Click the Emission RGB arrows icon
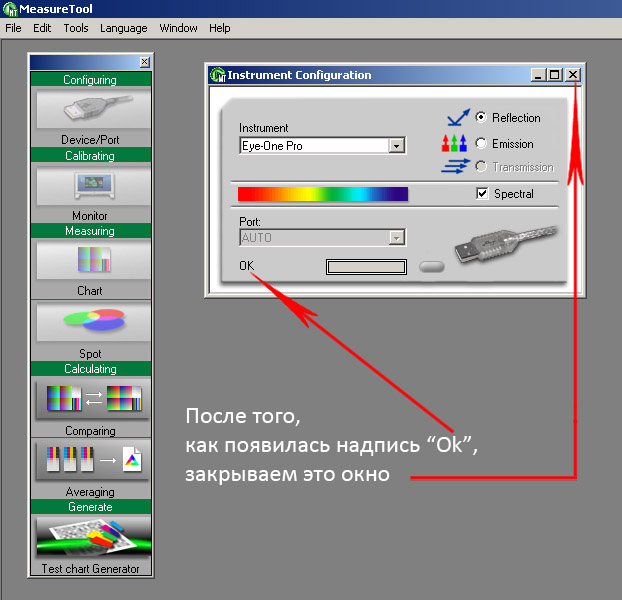Viewport: 622px width, 600px height. (454, 143)
